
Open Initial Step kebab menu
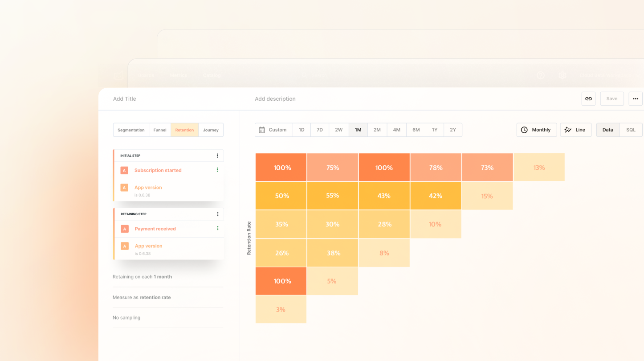point(217,156)
